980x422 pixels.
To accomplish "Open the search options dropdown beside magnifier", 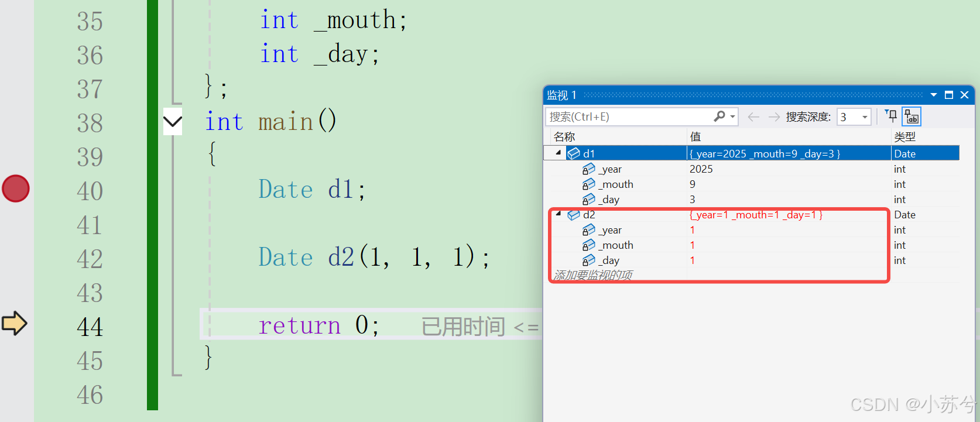I will [732, 117].
